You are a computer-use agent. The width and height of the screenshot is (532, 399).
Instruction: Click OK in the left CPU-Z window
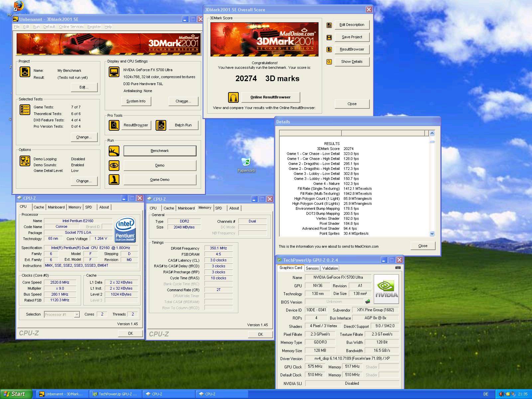(130, 333)
